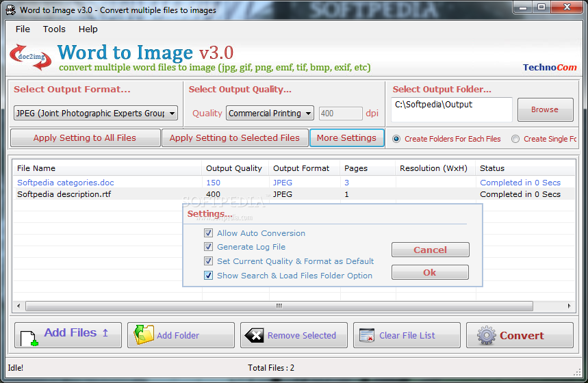Select Softpedia description.rtf row
Viewport: 588px width, 383px height.
(294, 194)
